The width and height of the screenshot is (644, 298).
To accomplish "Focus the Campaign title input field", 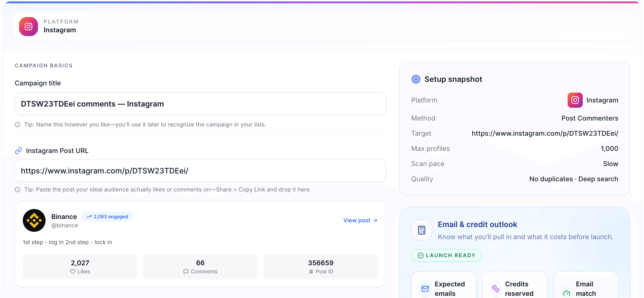I will click(200, 104).
